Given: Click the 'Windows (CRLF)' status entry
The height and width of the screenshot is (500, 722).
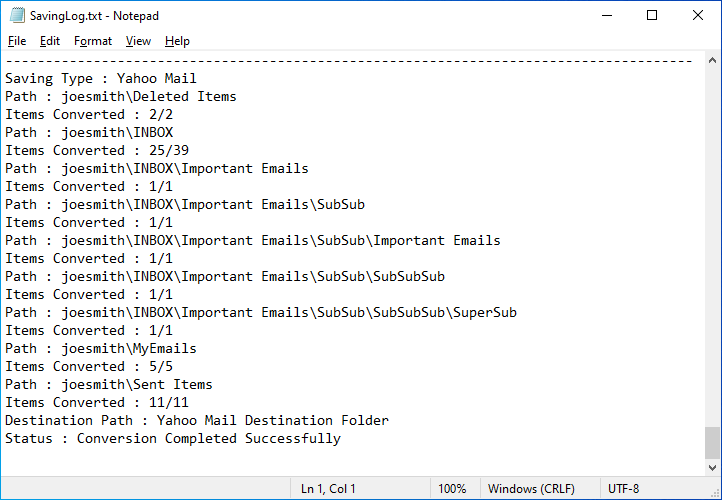Looking at the screenshot, I should pos(531,488).
